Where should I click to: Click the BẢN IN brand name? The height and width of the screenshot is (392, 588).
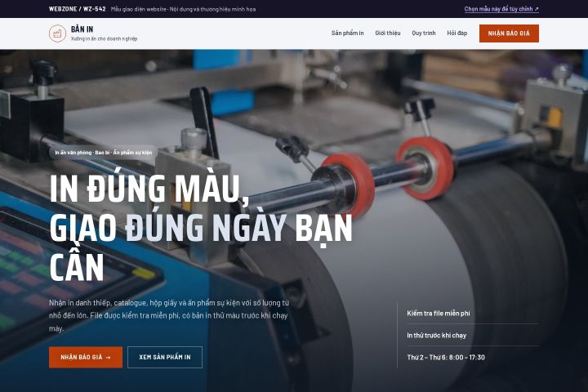(82, 29)
